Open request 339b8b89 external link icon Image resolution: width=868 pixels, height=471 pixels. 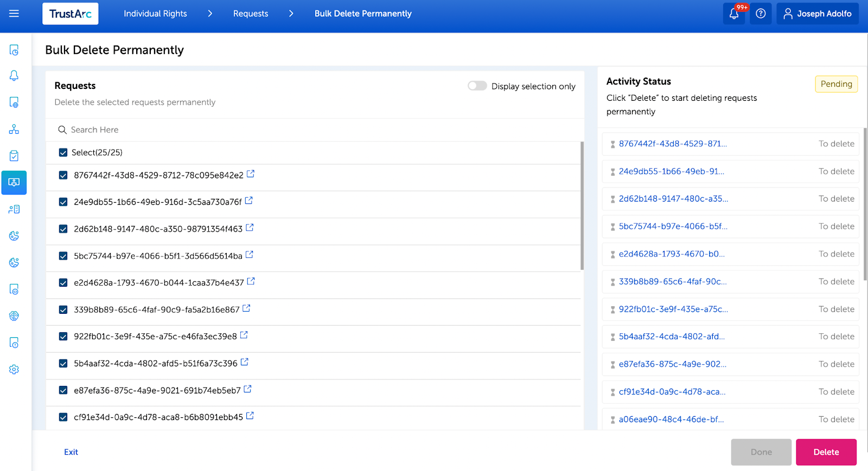coord(246,308)
